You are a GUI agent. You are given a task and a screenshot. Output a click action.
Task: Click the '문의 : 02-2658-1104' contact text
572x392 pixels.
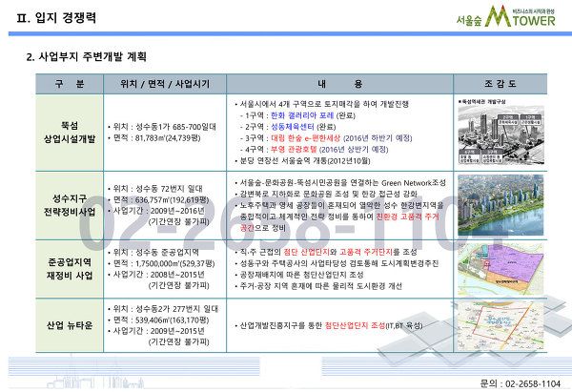[x=521, y=383]
